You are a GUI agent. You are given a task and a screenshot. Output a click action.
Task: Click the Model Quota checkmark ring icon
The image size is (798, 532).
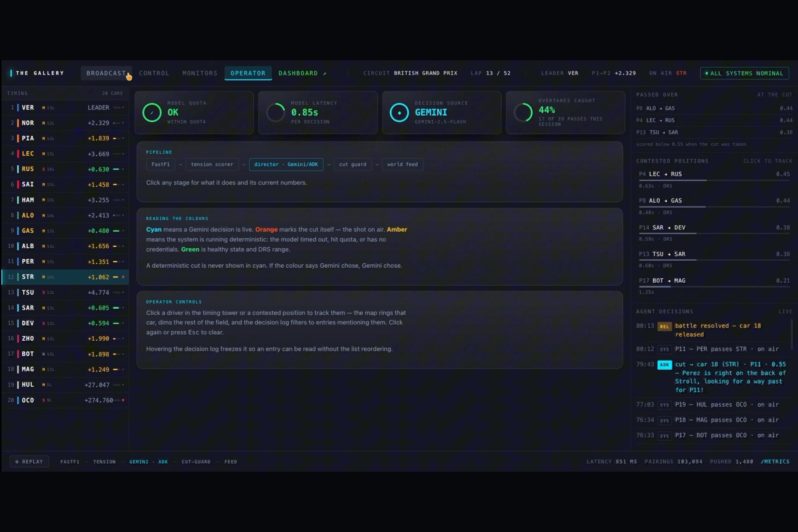[152, 112]
